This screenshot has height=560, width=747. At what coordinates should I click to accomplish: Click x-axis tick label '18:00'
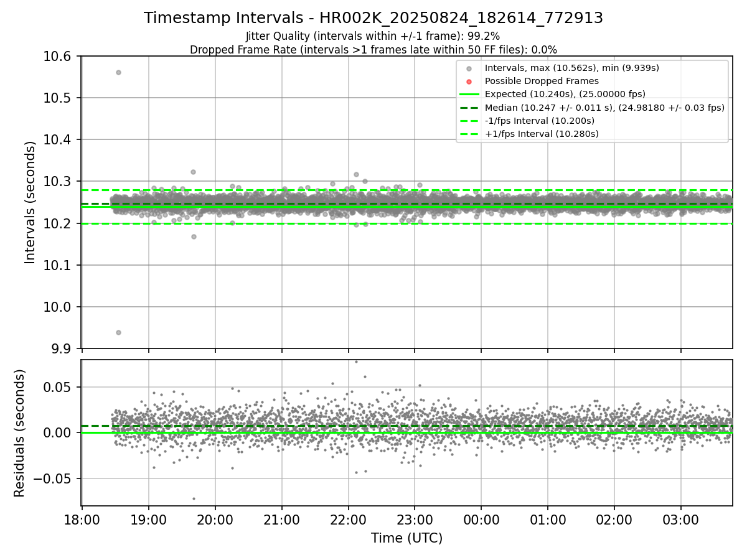(82, 519)
